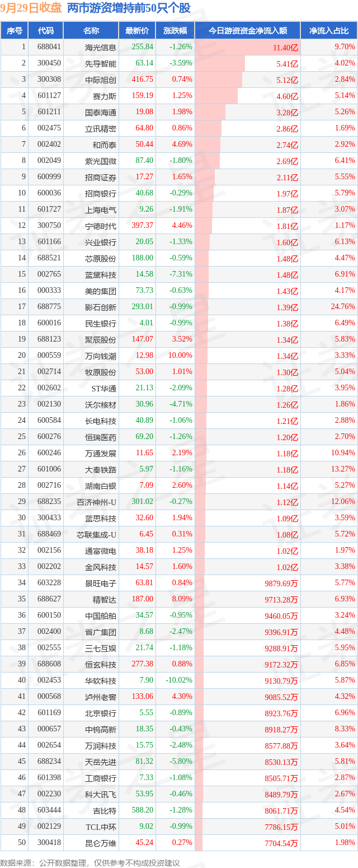Select stock name 国泰海通
Viewport: 358px width, 868px height.
click(101, 112)
